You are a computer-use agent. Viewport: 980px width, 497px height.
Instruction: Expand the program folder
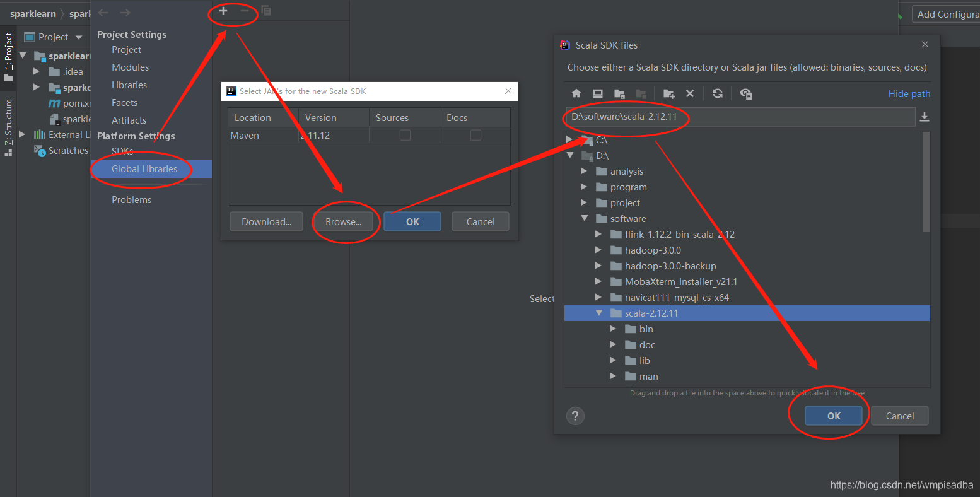click(584, 187)
